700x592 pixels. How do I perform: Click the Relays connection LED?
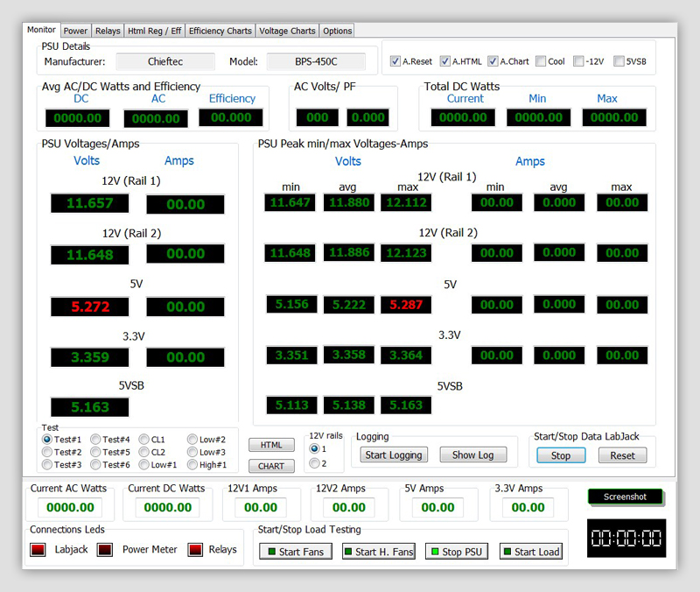coord(195,550)
